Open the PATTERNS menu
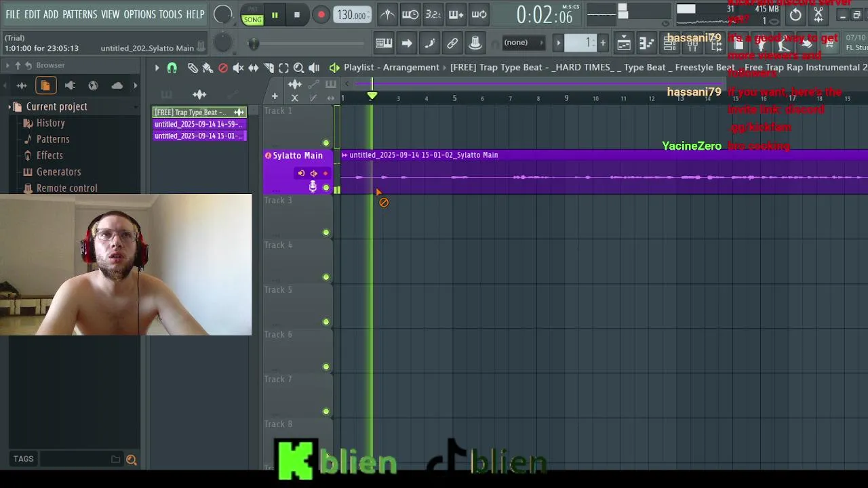868x488 pixels. 80,14
